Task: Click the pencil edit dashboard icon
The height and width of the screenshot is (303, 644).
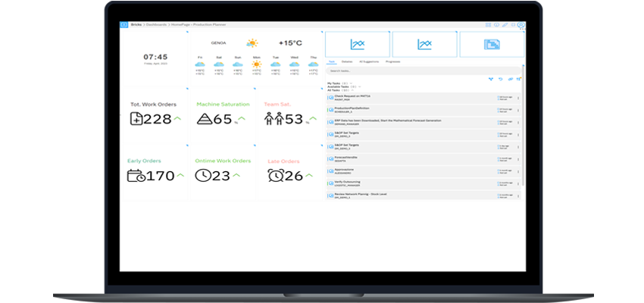Action: click(505, 25)
